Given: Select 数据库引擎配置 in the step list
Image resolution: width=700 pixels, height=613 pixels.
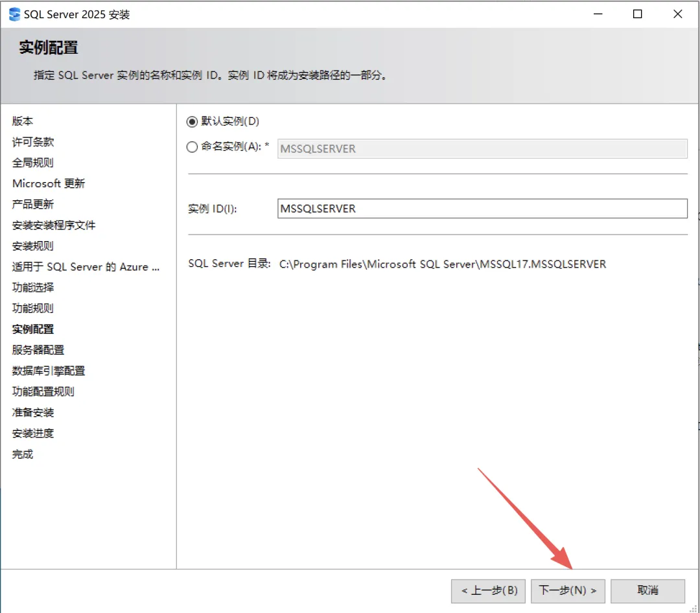Looking at the screenshot, I should pyautogui.click(x=49, y=371).
